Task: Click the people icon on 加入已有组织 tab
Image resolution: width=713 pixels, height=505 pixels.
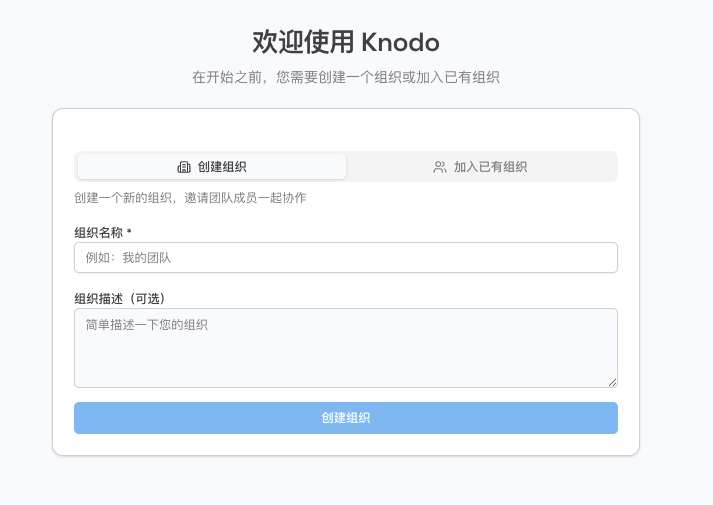Action: 440,167
